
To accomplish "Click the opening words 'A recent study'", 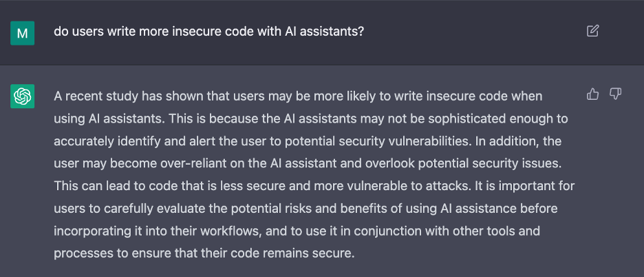I will coord(96,96).
